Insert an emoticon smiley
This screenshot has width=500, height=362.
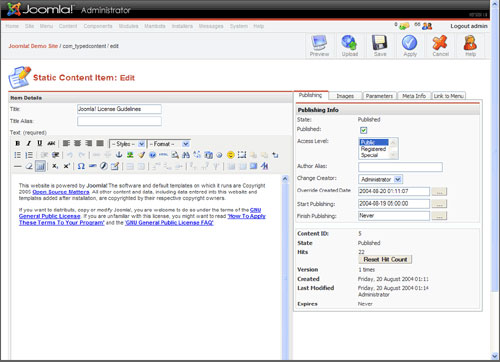click(230, 155)
